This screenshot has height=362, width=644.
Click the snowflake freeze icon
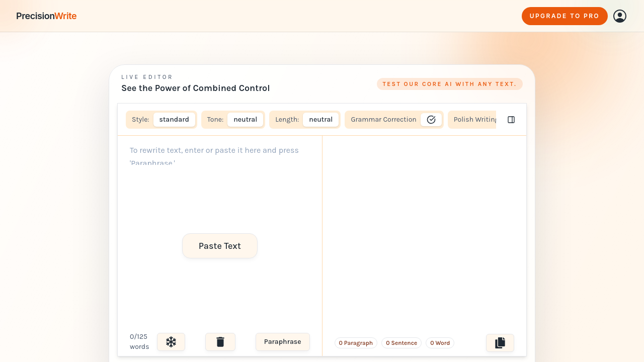click(x=171, y=342)
